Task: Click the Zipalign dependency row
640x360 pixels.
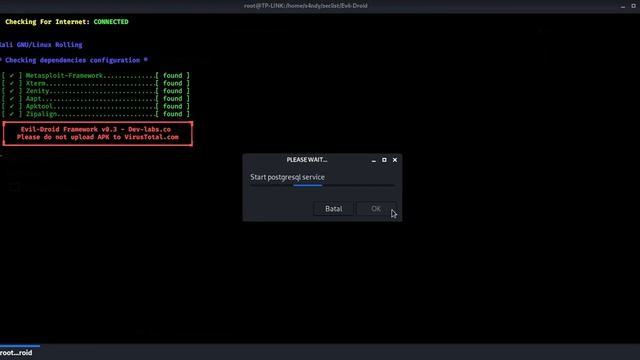Action: [x=96, y=114]
